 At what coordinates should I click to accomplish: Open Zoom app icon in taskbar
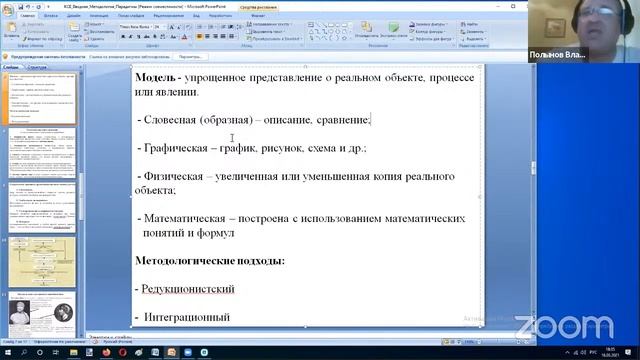tap(188, 352)
